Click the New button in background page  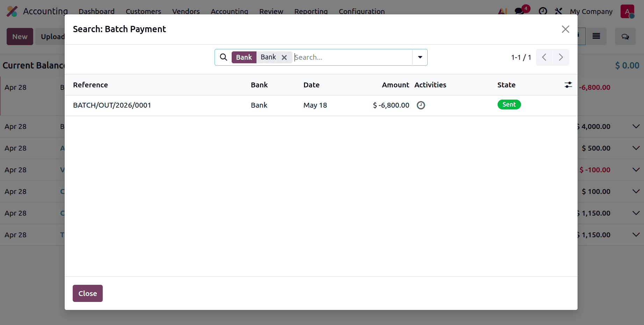pyautogui.click(x=20, y=36)
